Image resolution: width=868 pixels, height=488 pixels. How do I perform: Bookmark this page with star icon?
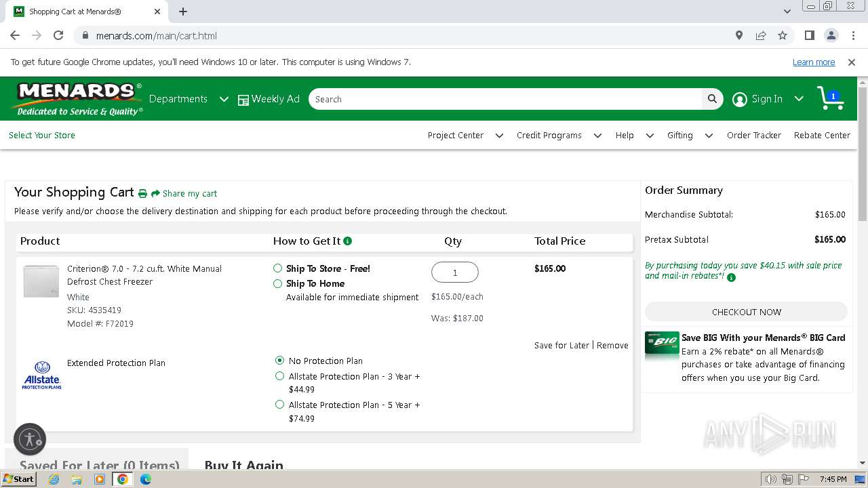[x=783, y=35]
